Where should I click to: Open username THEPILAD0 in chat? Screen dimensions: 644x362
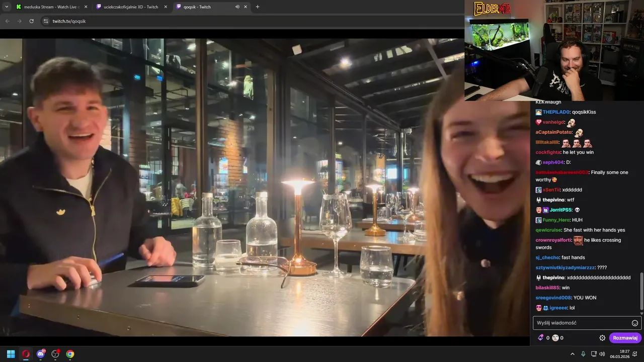click(556, 112)
